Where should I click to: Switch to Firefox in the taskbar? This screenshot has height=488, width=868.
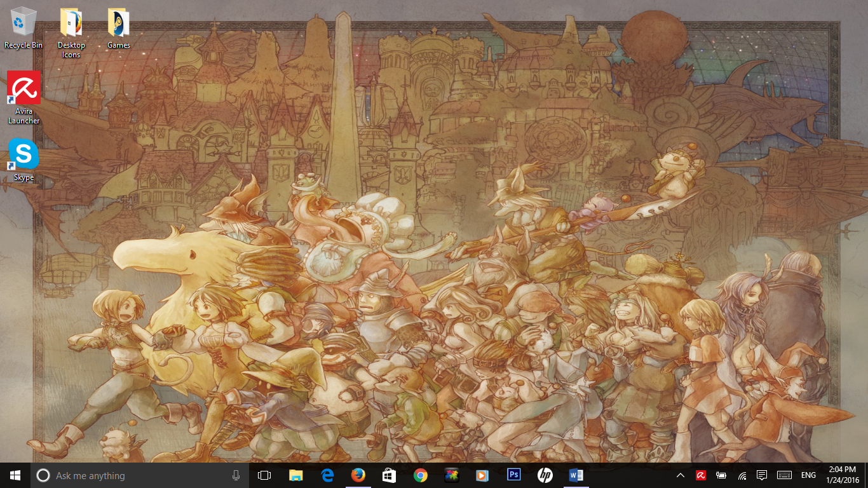pyautogui.click(x=358, y=475)
